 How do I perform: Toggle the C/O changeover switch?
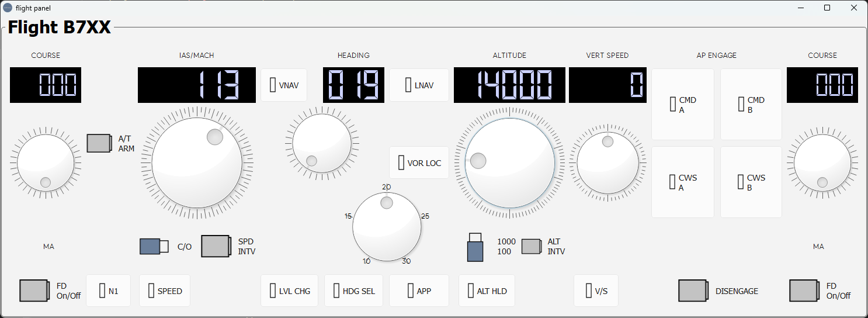click(x=154, y=247)
